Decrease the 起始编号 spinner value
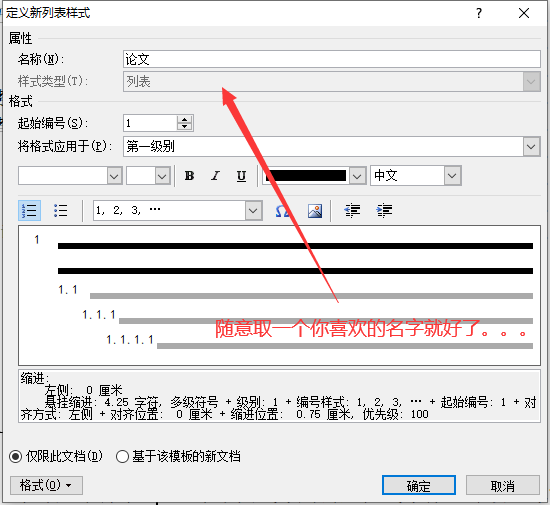 point(185,127)
